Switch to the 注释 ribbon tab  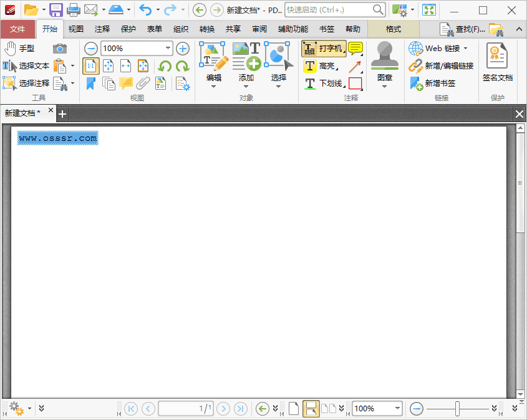coord(102,29)
